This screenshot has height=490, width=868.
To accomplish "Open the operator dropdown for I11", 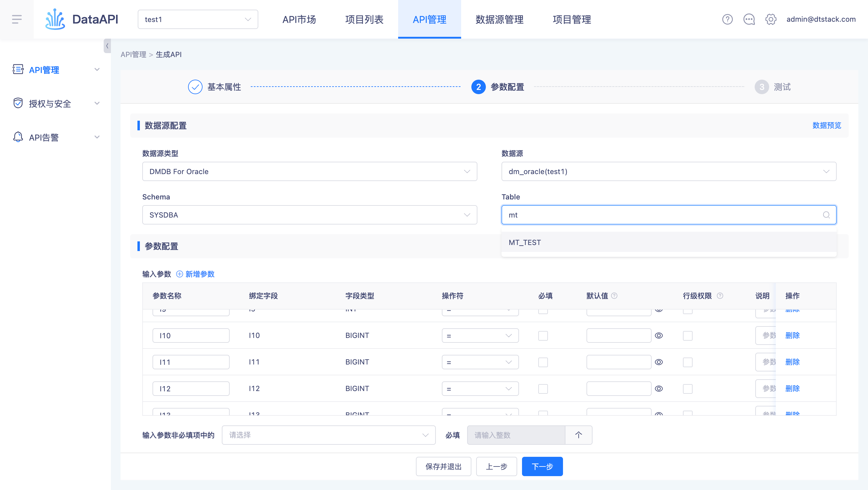I will click(480, 362).
